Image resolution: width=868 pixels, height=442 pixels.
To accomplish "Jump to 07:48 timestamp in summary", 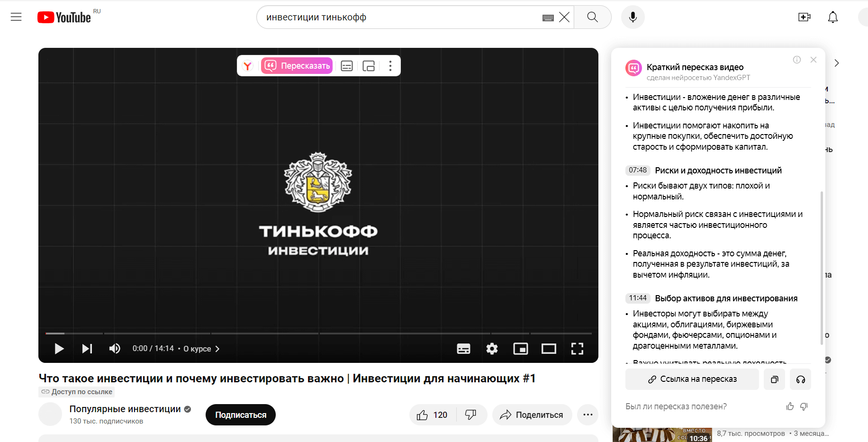I will coord(637,170).
